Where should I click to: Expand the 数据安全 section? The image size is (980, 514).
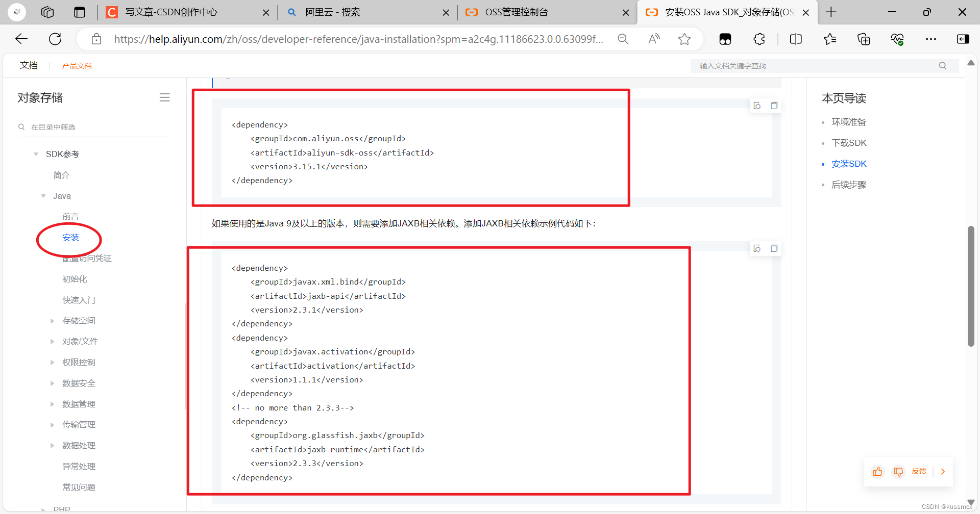[52, 383]
